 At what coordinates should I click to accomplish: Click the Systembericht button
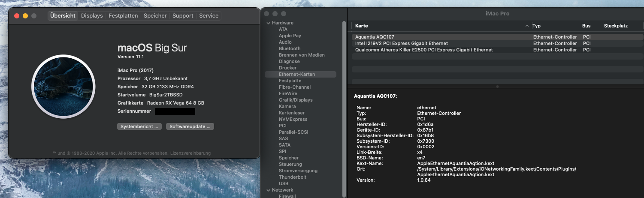(140, 126)
